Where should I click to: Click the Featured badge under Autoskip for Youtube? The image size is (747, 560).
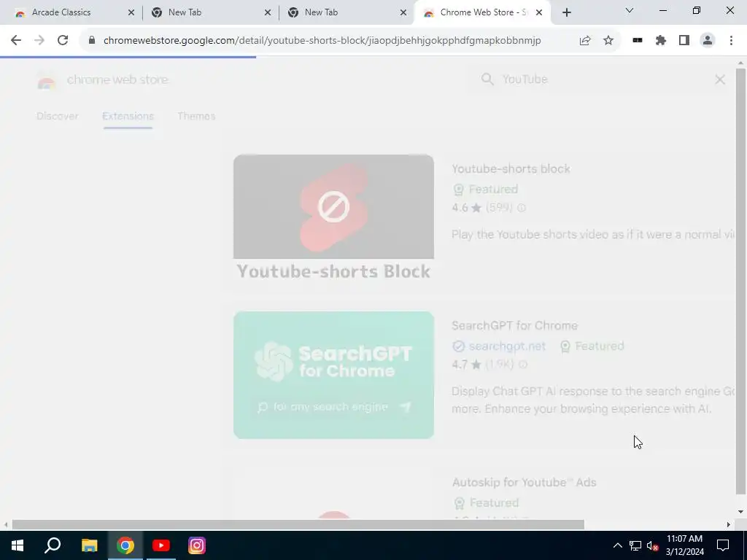tap(487, 503)
